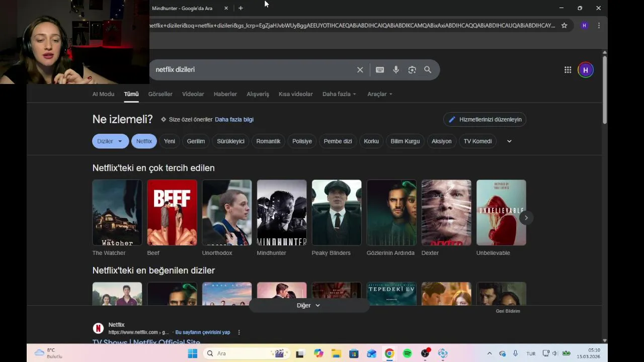Expand the Diğer shows section
The image size is (644, 362).
[308, 305]
